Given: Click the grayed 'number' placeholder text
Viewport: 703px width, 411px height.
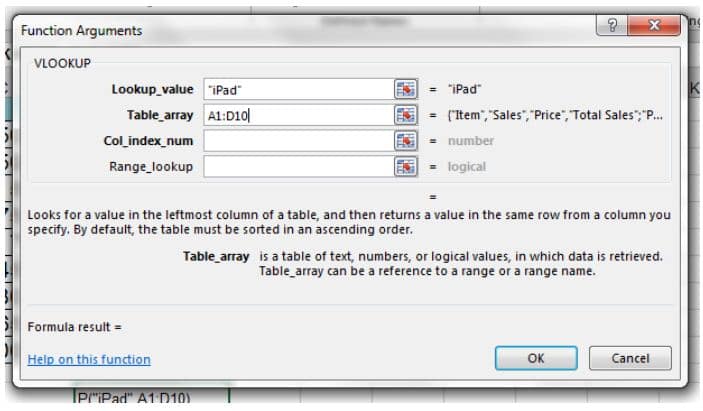Looking at the screenshot, I should (470, 141).
